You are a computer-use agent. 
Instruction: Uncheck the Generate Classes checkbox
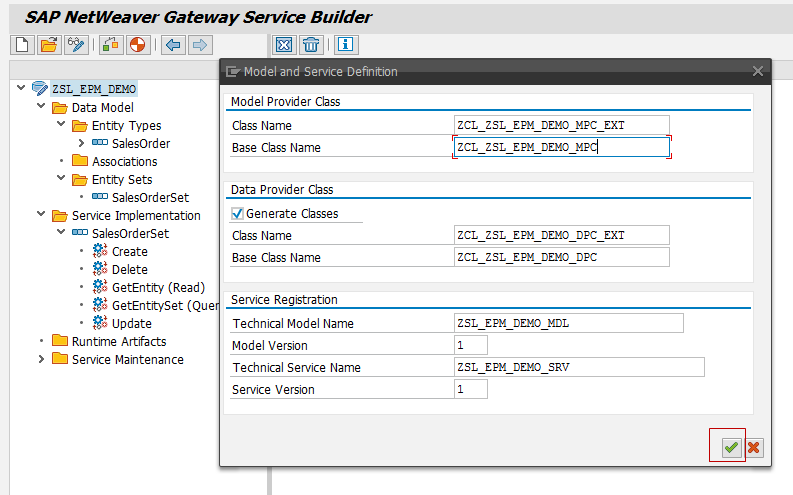(237, 214)
